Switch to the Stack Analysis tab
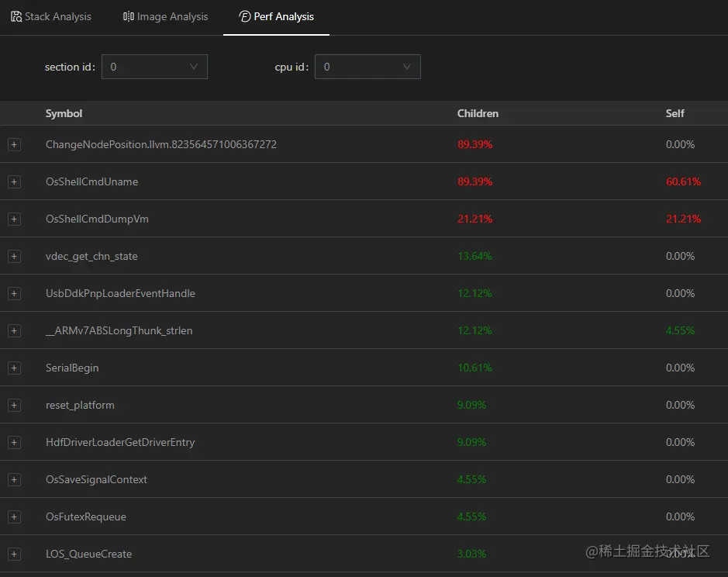Screen dimensions: 728x577 pos(51,17)
